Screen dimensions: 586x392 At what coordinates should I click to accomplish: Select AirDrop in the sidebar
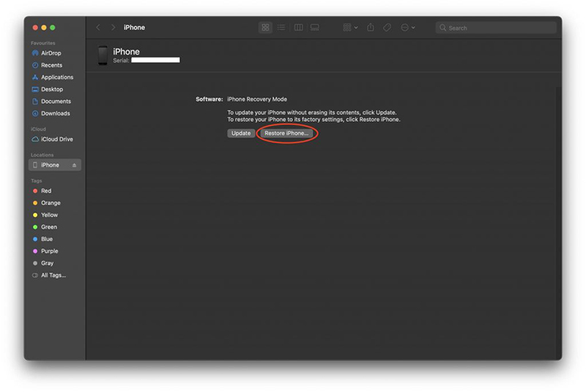51,53
